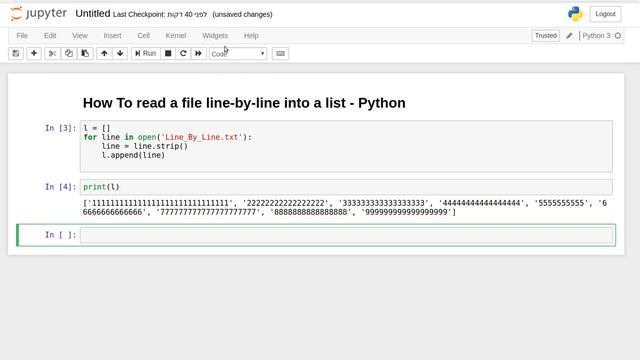Click the Logout button
The height and width of the screenshot is (360, 640).
605,14
